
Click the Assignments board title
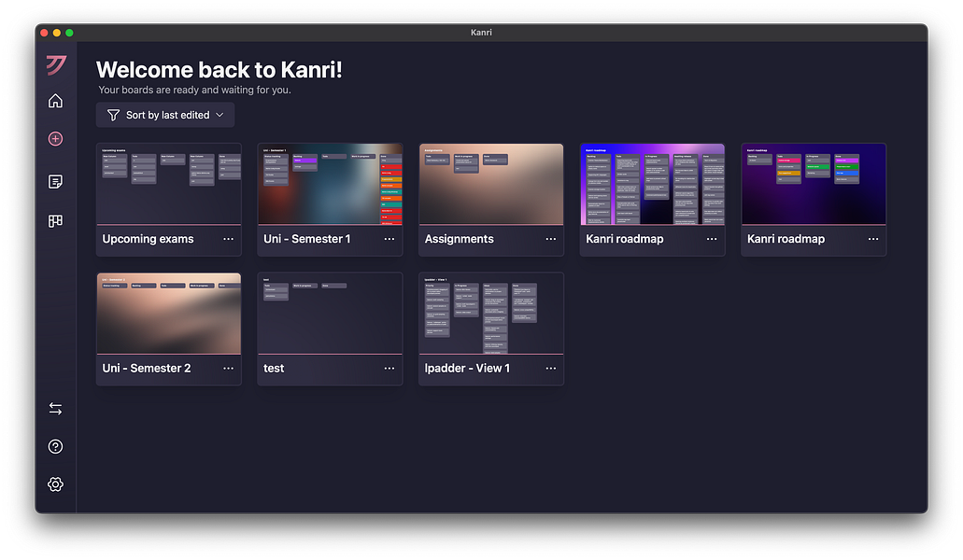[460, 239]
